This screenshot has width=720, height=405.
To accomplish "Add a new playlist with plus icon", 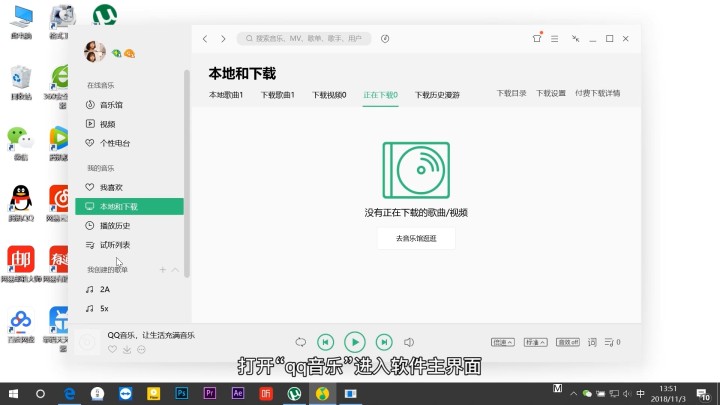I will (163, 270).
